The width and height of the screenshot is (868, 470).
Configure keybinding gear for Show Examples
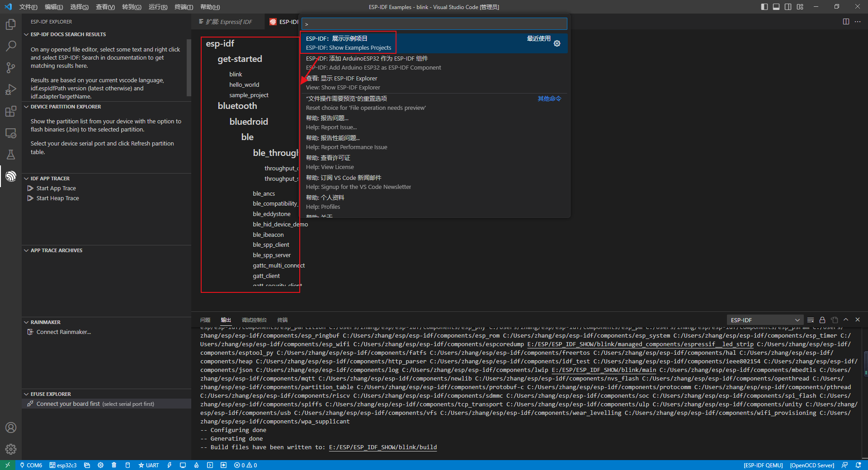pyautogui.click(x=557, y=44)
